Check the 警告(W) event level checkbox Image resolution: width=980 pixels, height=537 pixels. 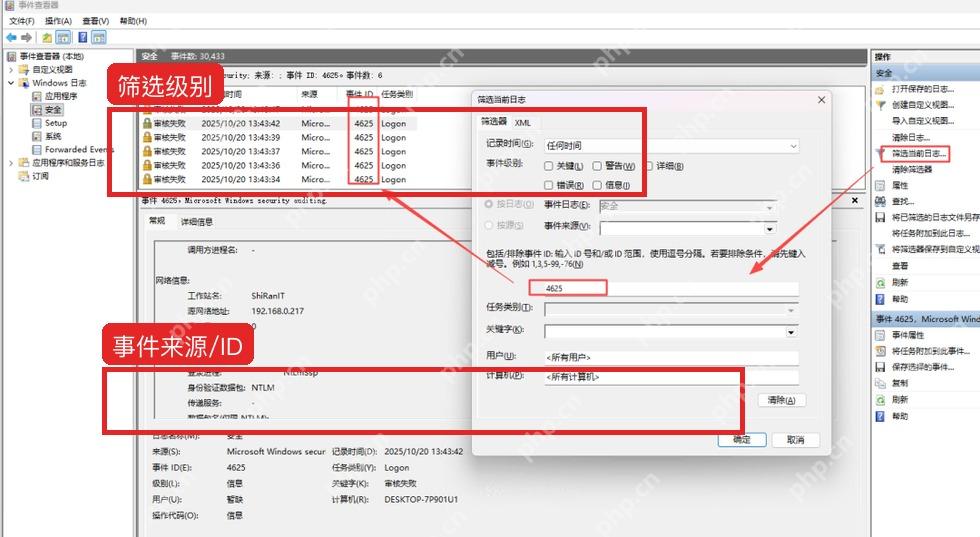click(x=597, y=166)
